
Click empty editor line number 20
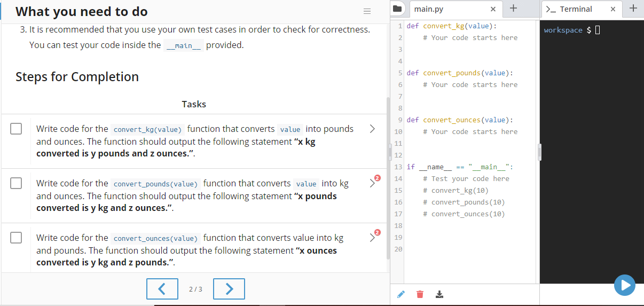[398, 249]
